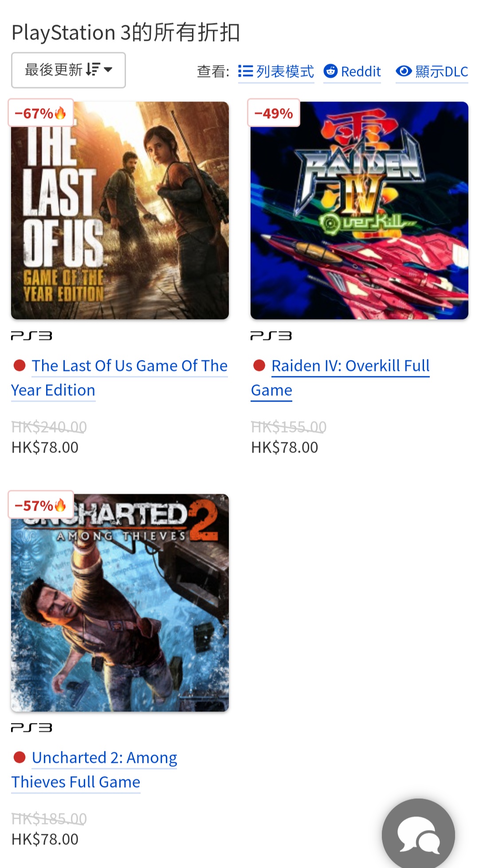The height and width of the screenshot is (868, 479).
Task: Open the 最後更新 sort dropdown
Action: point(68,70)
